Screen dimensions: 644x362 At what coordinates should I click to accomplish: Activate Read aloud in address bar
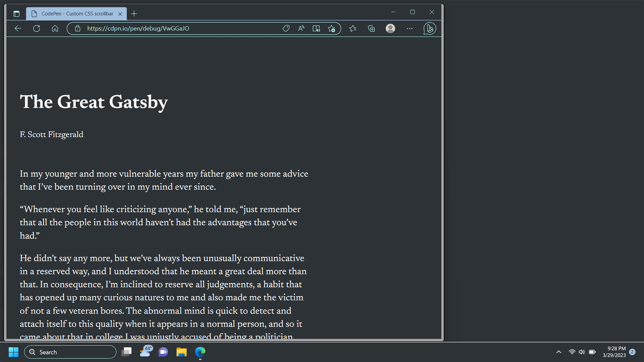(x=301, y=28)
